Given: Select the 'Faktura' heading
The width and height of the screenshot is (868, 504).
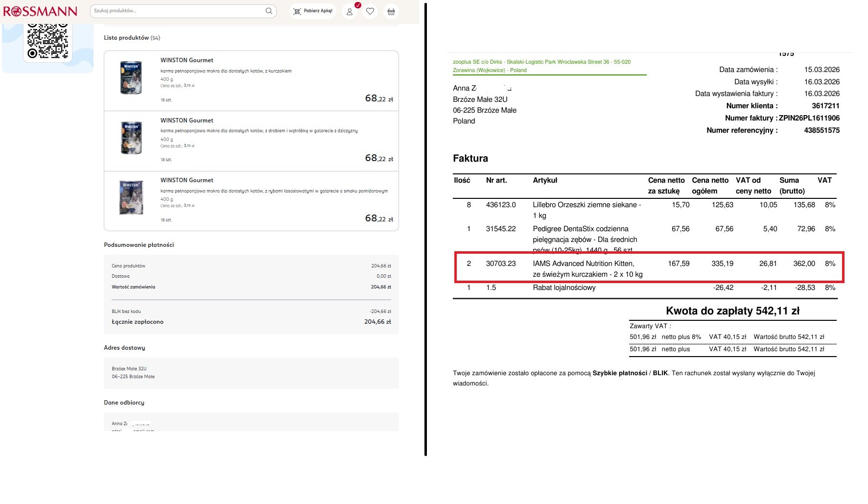Looking at the screenshot, I should coord(470,158).
